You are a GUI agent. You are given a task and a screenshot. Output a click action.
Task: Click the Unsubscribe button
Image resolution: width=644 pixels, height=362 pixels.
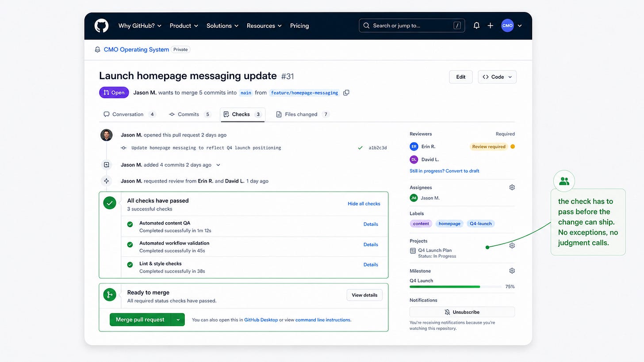point(462,312)
